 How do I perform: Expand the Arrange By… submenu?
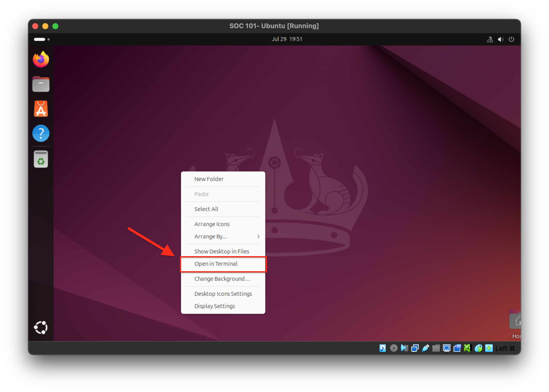(x=223, y=236)
